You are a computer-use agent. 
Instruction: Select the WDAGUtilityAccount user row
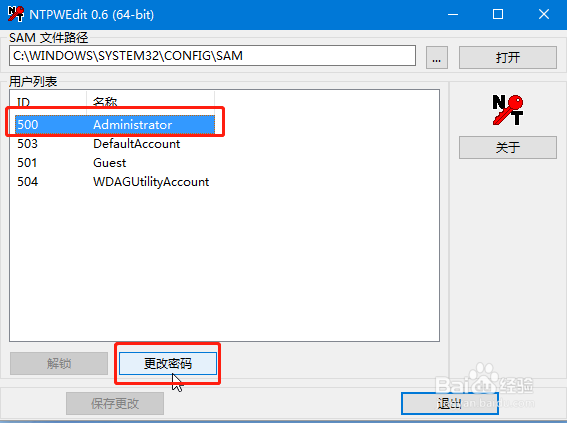click(115, 181)
